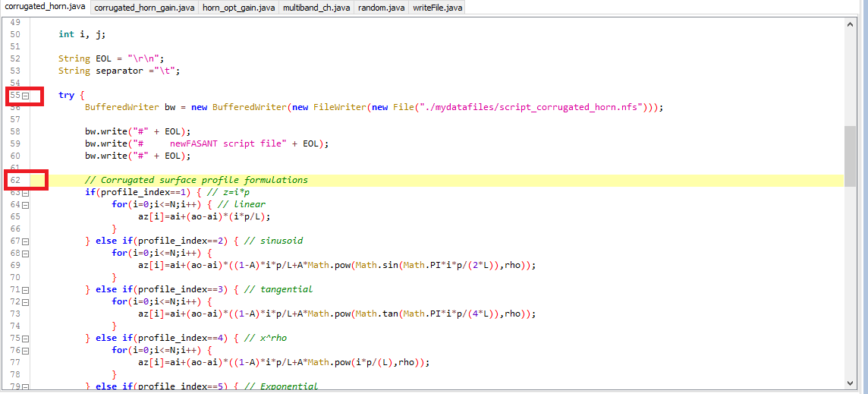Screen dimensions: 868x394
Task: Fold the for loop at line 76
Action: tap(25, 351)
